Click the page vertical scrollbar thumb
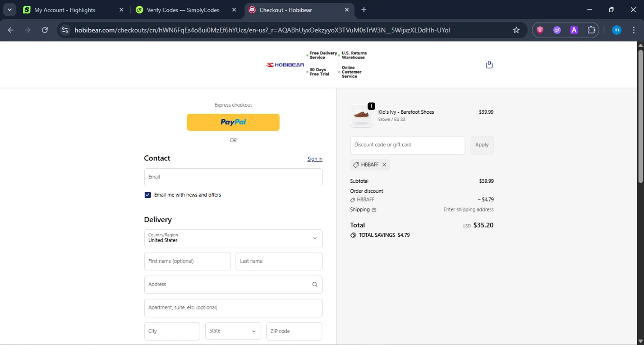This screenshot has height=345, width=644. (640, 116)
